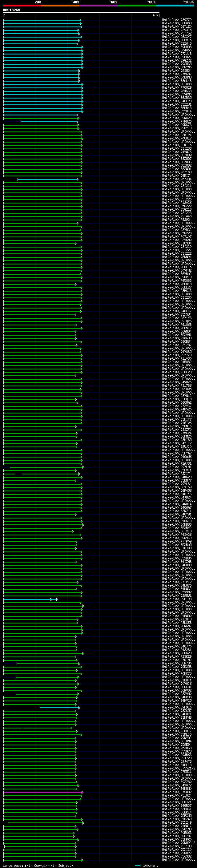Image resolution: width=197 pixels, height=868 pixels.
Task: Click the orange ~40% identity legend segment
Action: pos(60,6)
